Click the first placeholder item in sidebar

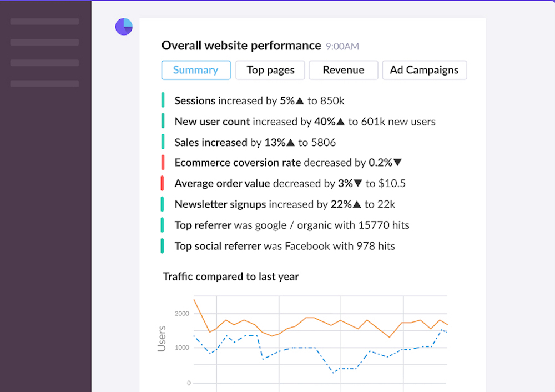pyautogui.click(x=44, y=22)
